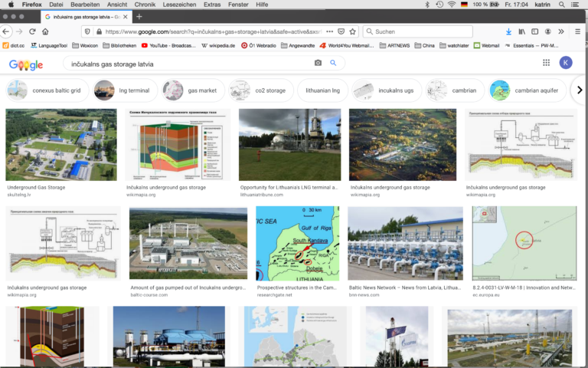Open a new tab with the plus button
588x368 pixels.
139,17
